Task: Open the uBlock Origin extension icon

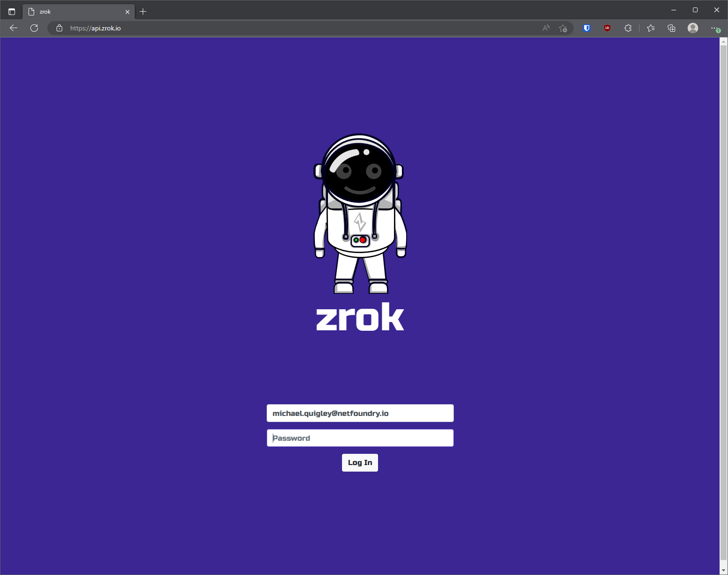Action: (607, 28)
